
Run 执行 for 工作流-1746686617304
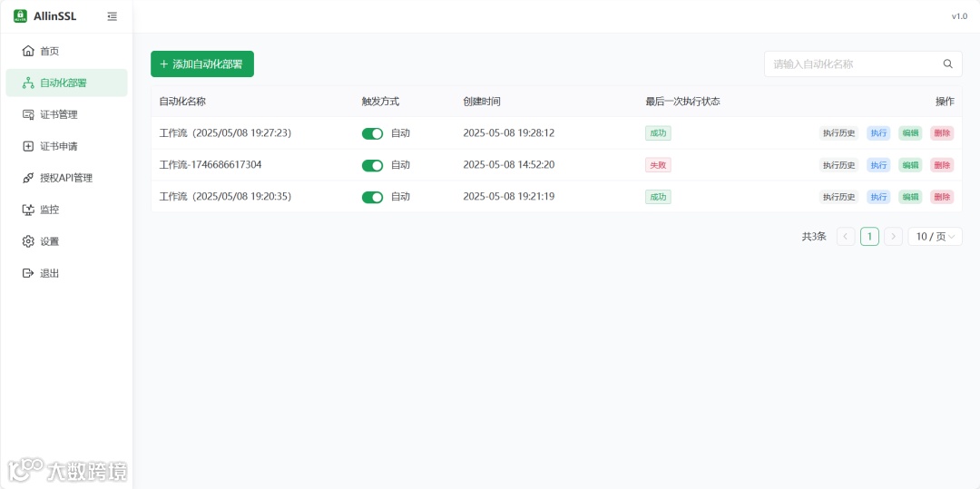point(878,165)
